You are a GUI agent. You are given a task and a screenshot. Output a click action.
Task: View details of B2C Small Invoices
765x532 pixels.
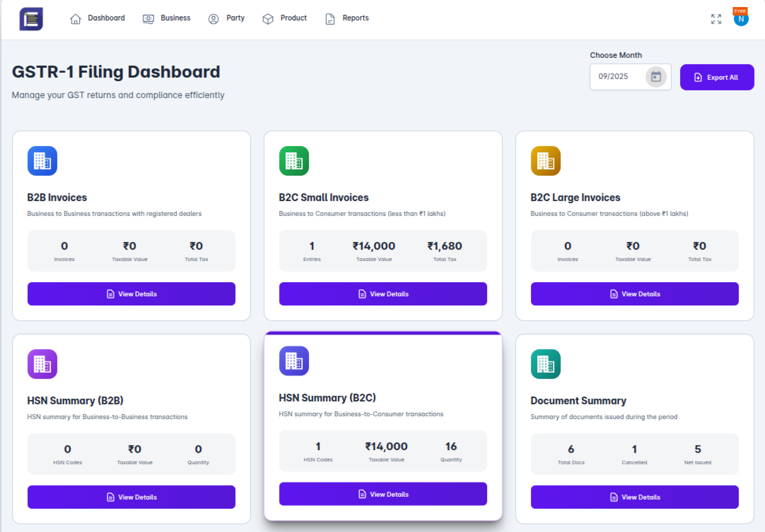(x=383, y=294)
